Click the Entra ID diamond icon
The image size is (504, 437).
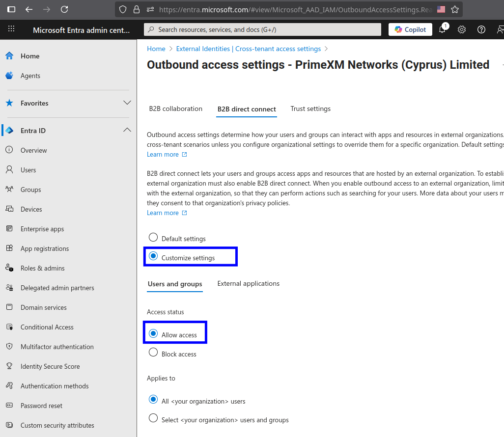[x=9, y=131]
